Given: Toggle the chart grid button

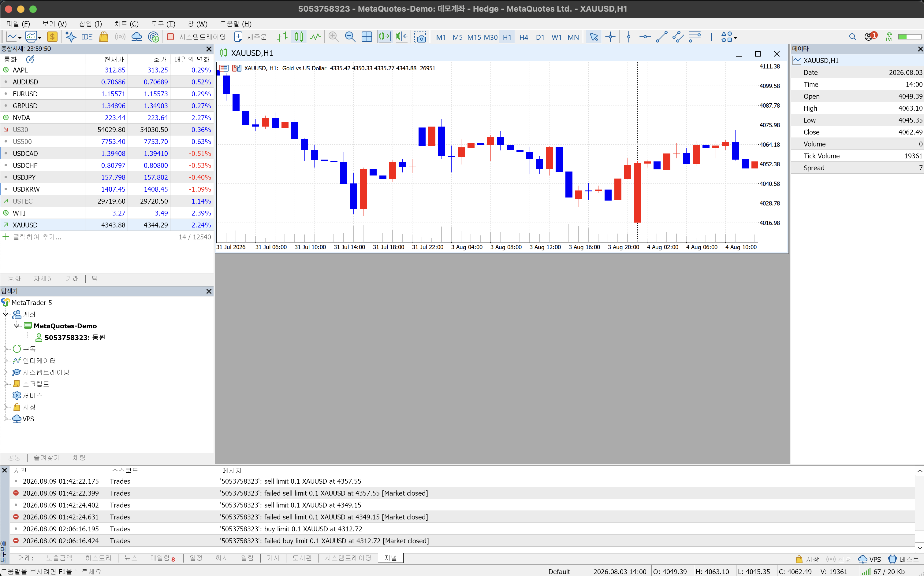Looking at the screenshot, I should tap(367, 37).
